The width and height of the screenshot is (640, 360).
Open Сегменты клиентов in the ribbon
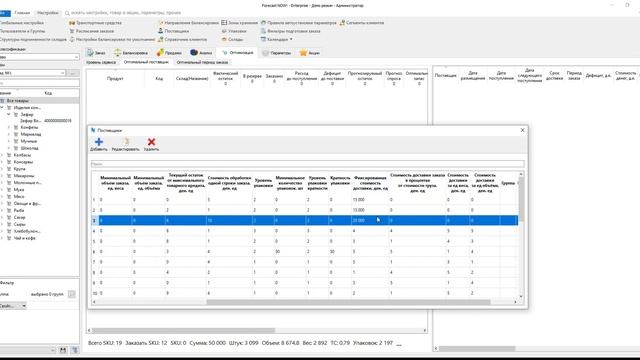(362, 23)
